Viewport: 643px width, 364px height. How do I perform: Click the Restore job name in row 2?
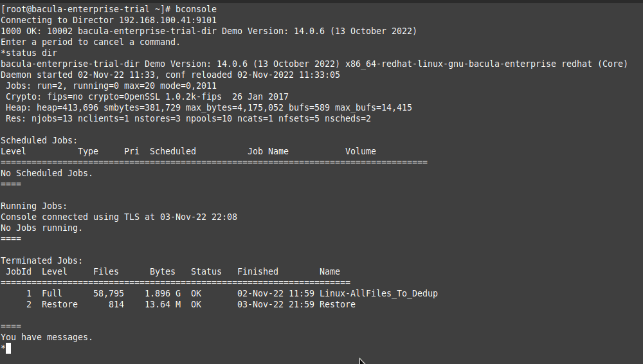(338, 304)
